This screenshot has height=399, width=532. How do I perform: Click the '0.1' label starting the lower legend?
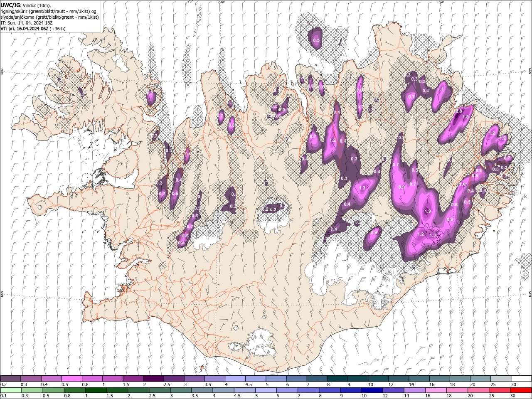tap(3, 396)
